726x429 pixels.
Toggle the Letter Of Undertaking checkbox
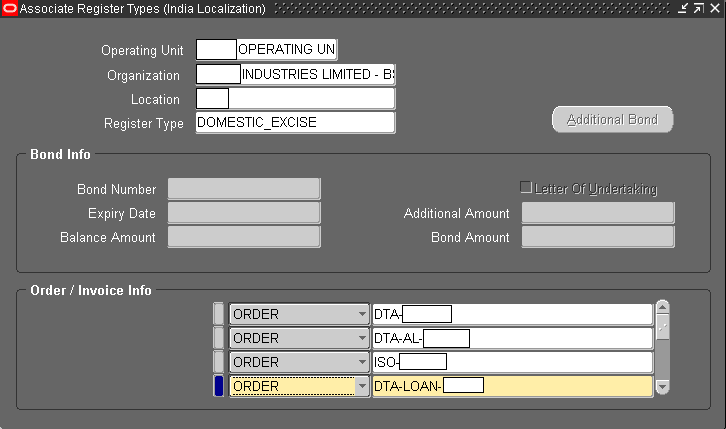pos(526,187)
